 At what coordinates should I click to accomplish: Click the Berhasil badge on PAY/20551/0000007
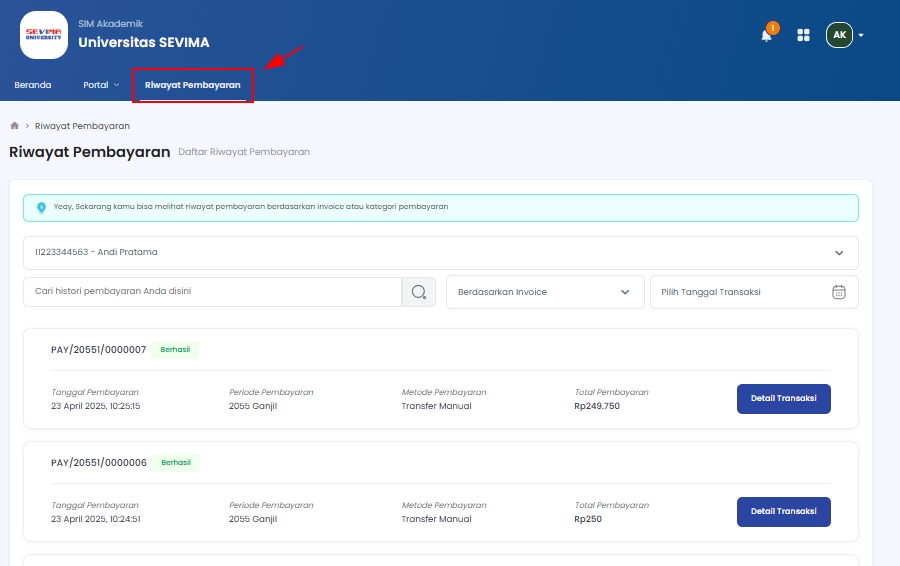click(x=176, y=350)
